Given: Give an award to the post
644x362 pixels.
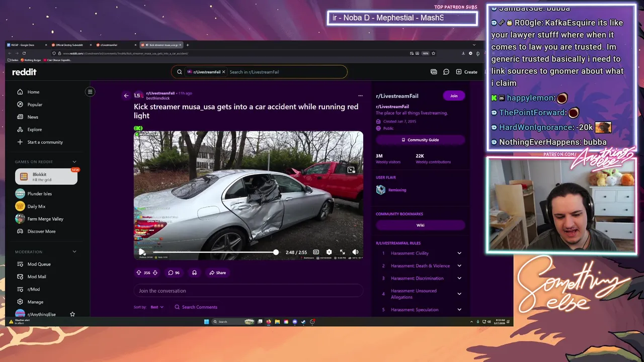Looking at the screenshot, I should (194, 273).
